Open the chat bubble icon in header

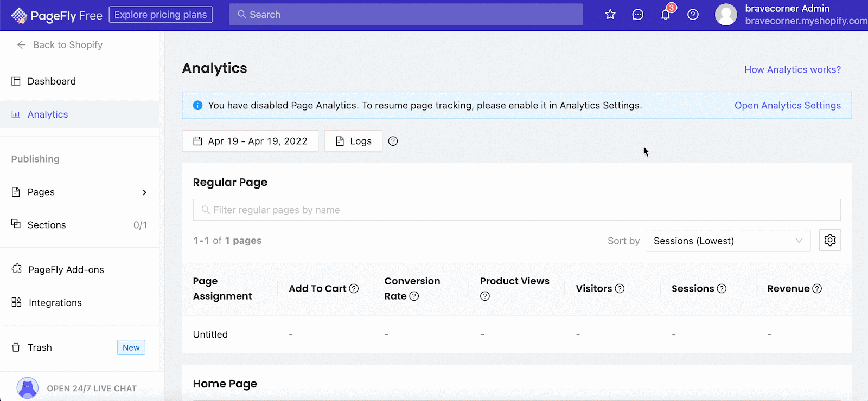point(638,15)
